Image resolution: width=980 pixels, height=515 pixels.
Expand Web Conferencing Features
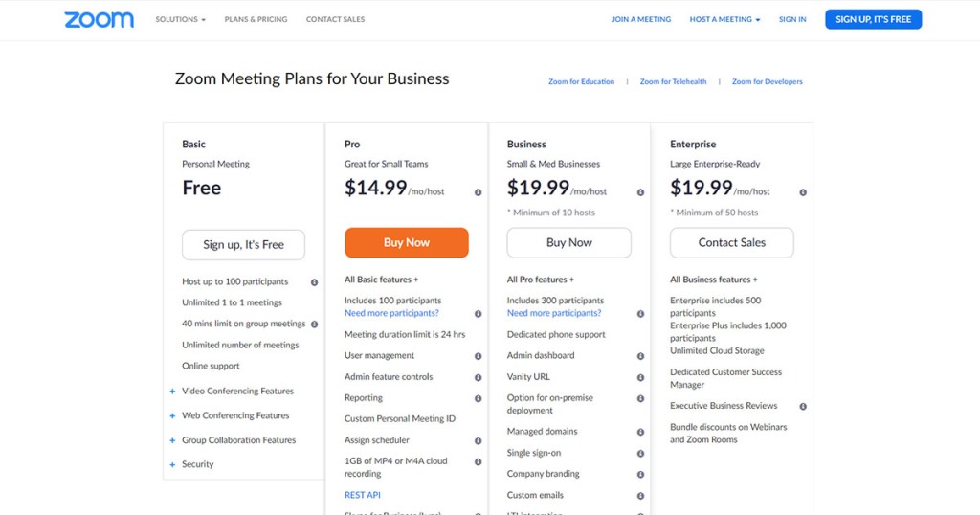click(172, 415)
